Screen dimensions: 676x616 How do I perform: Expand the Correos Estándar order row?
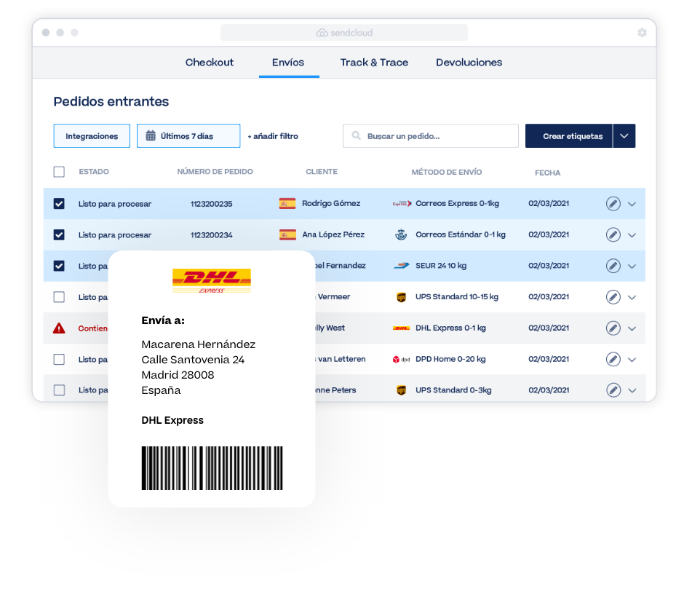point(632,235)
